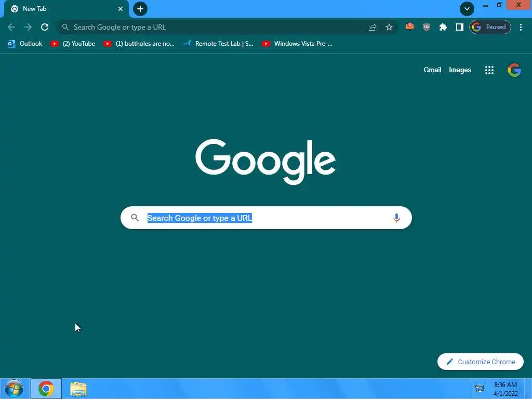Open the Google account avatar
This screenshot has height=399, width=532.
(x=514, y=70)
